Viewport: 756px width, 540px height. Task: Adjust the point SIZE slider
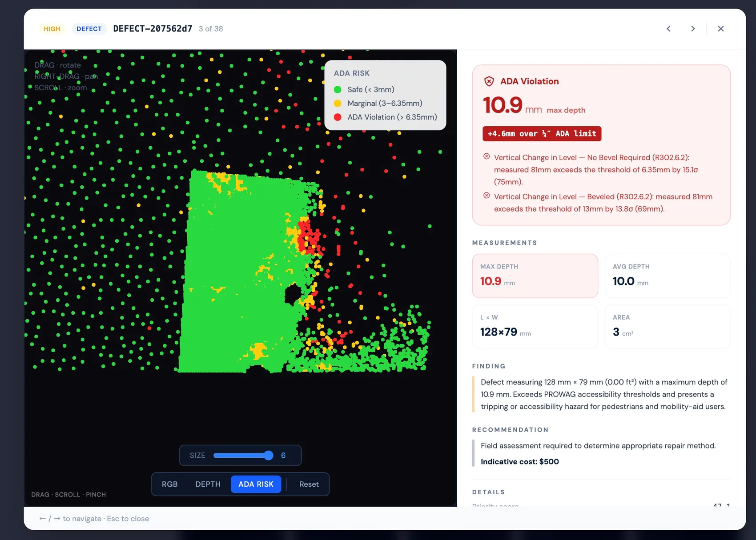coord(243,455)
